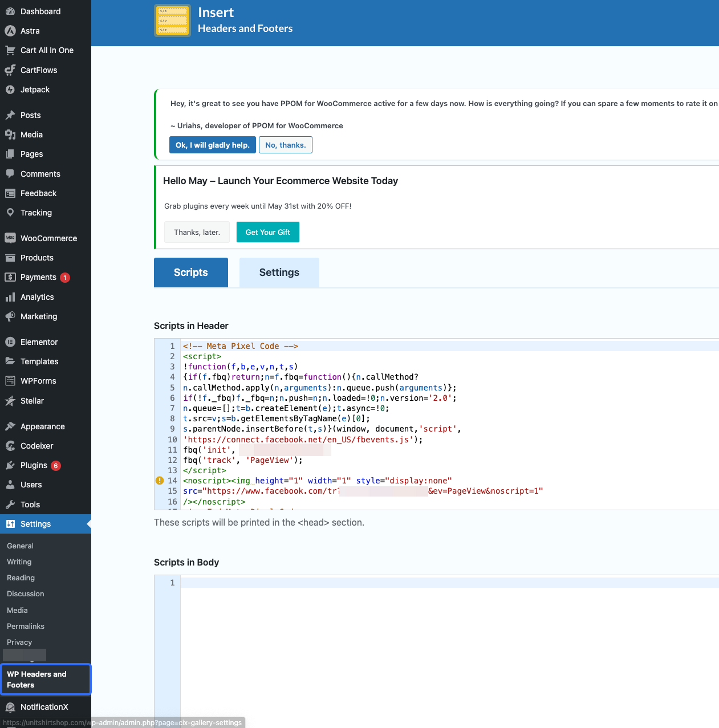This screenshot has width=719, height=728.
Task: Open Reading settings submenu item
Action: coord(21,577)
